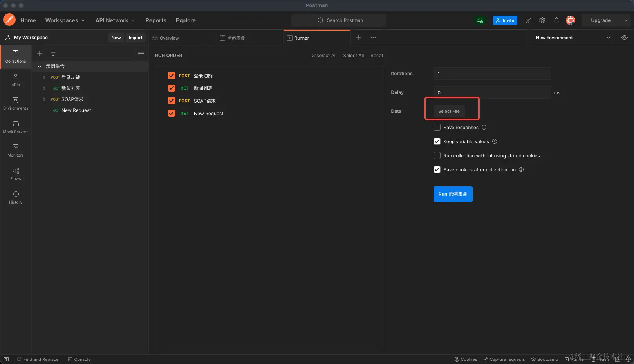This screenshot has width=634, height=364.
Task: Disable the Keep variable values checkbox
Action: pyautogui.click(x=437, y=141)
